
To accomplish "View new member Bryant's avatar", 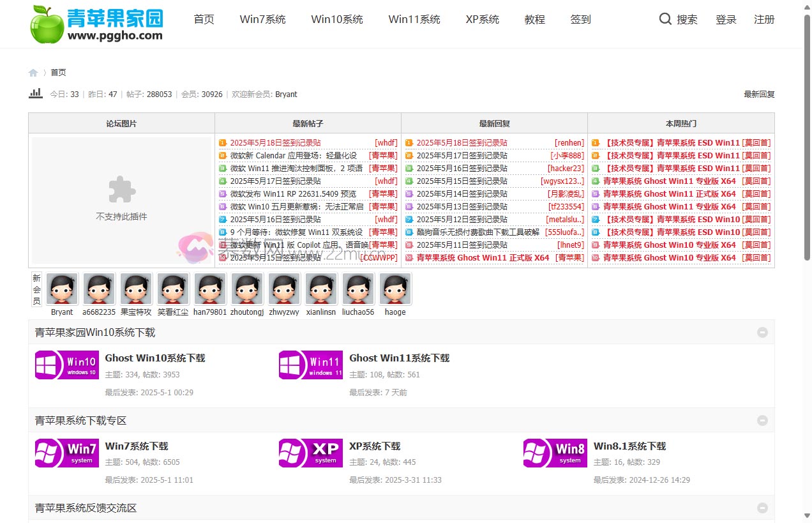I will point(62,289).
